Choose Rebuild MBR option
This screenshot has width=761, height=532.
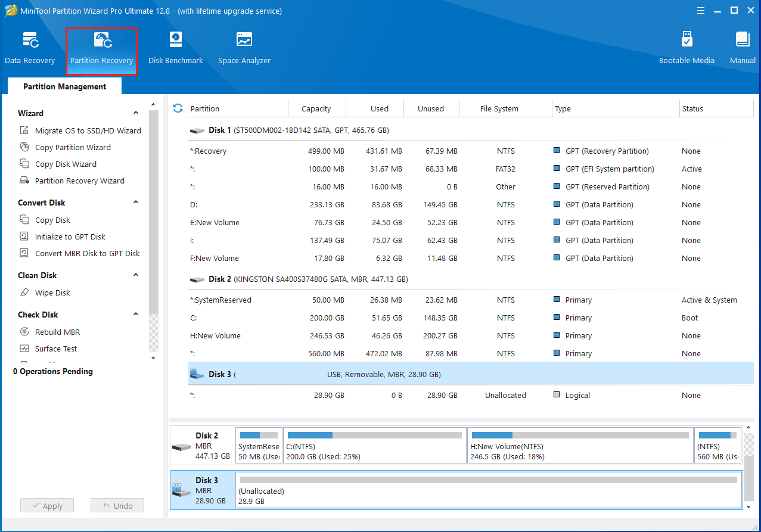[49, 332]
